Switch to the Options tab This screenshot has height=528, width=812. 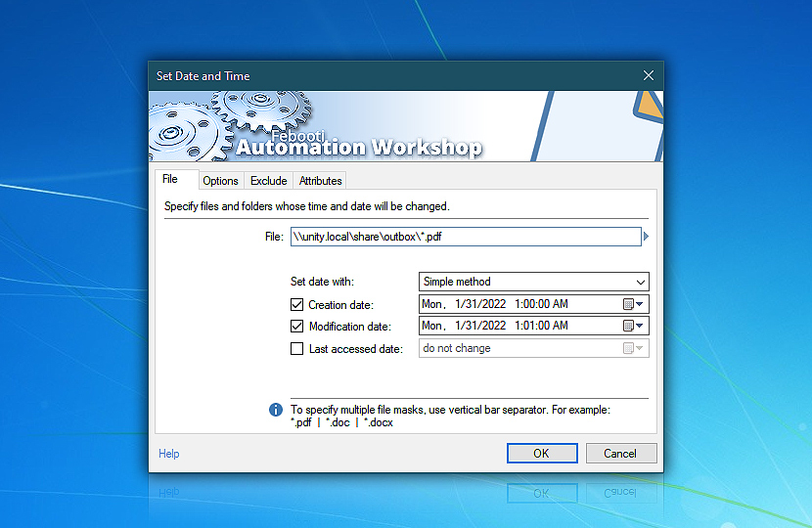[220, 181]
